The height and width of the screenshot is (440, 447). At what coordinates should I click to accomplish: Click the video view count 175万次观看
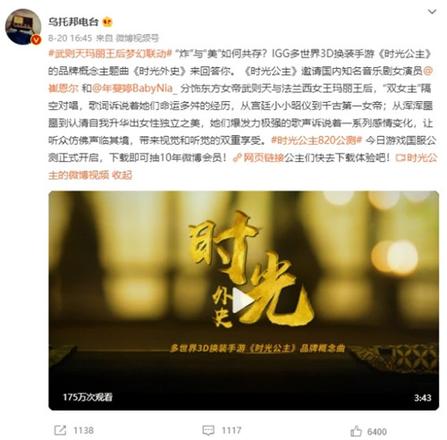pyautogui.click(x=88, y=397)
